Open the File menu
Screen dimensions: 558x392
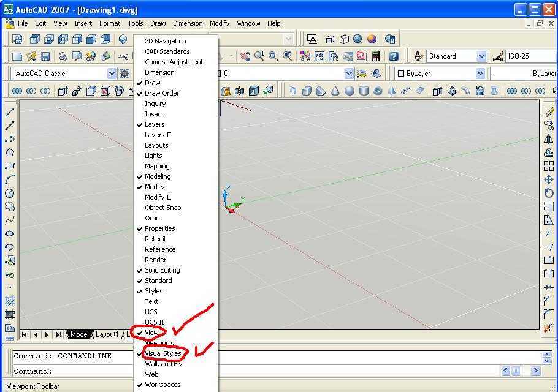point(23,23)
